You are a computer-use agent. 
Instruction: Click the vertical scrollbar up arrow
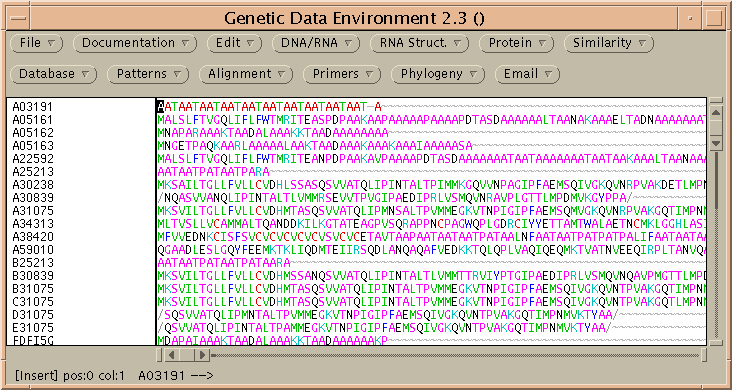click(716, 113)
